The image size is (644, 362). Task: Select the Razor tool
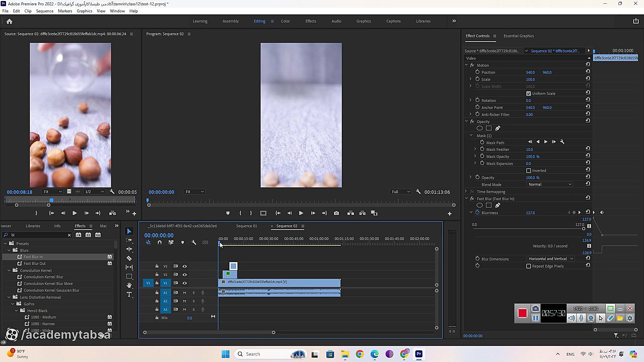pyautogui.click(x=129, y=258)
